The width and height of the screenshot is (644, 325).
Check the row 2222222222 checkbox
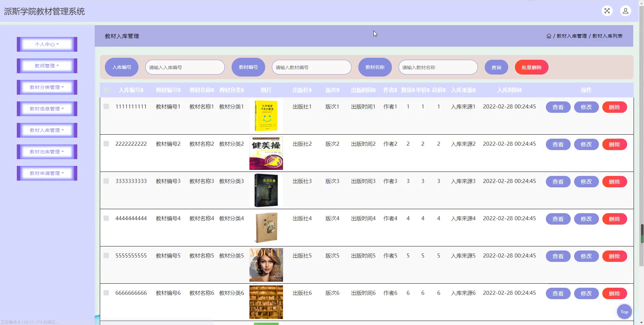pyautogui.click(x=106, y=144)
